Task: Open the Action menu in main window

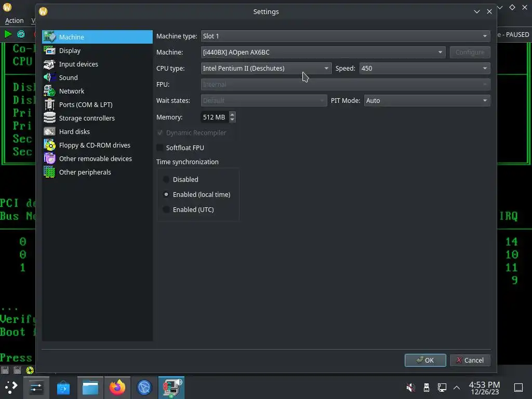Action: click(x=14, y=21)
